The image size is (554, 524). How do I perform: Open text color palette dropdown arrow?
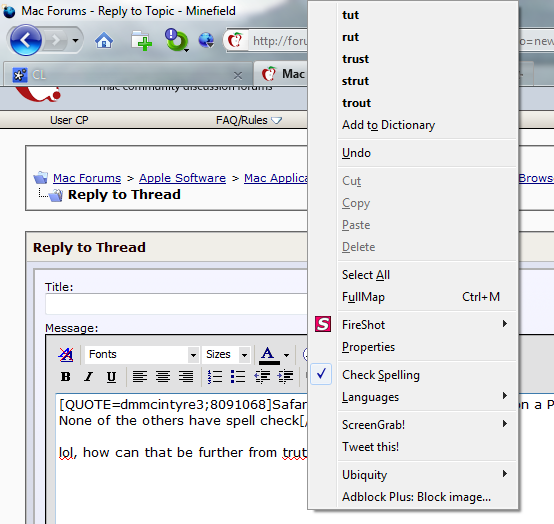coord(287,355)
